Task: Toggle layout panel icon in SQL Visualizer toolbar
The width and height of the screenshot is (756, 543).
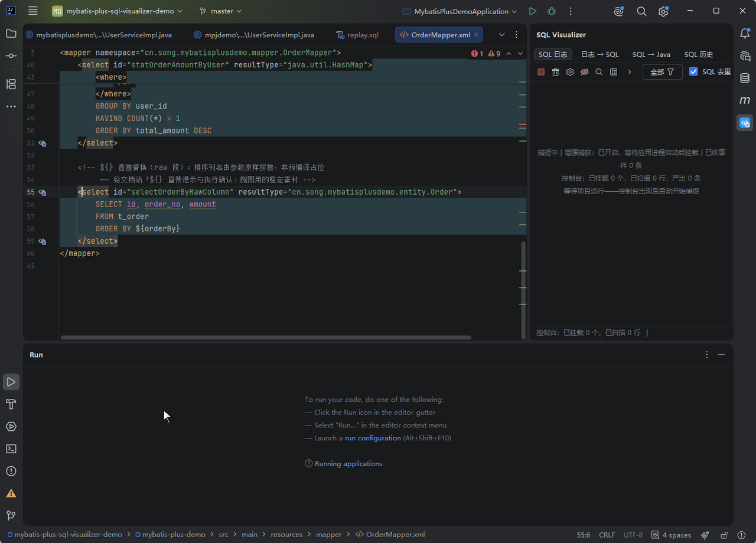Action: pos(614,72)
